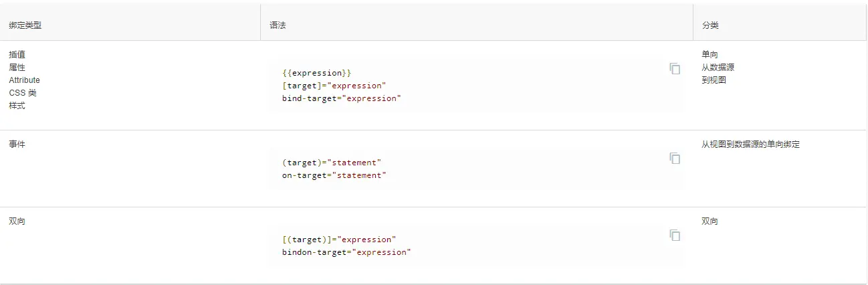Copy the event binding code snippet

pos(675,159)
